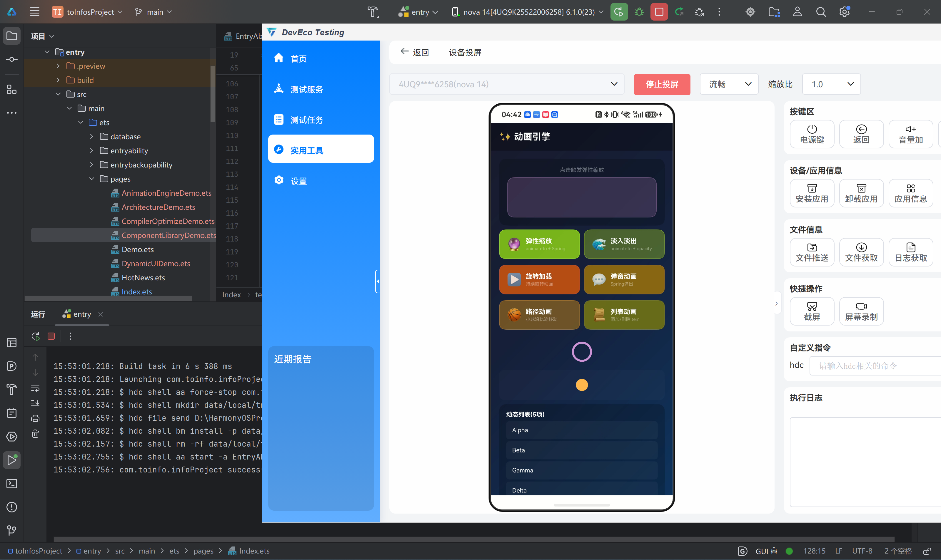This screenshot has width=941, height=560.
Task: Select 首页 in DevEco Testing sidebar
Action: coord(321,58)
